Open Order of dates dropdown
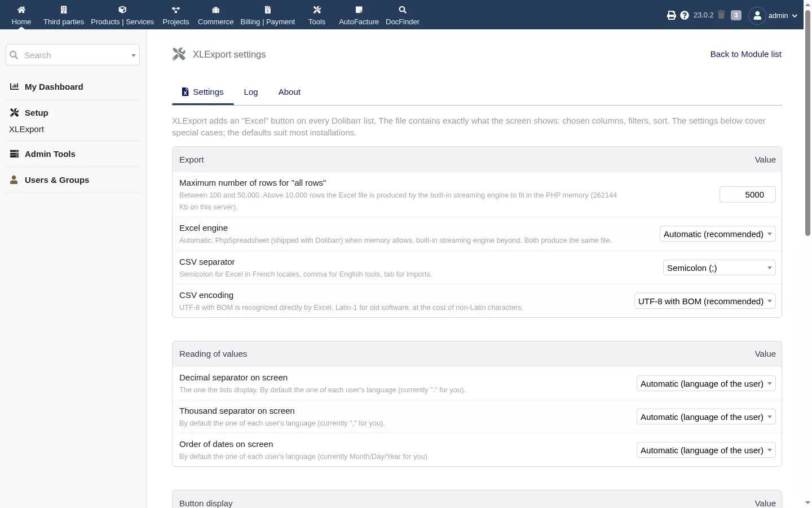The width and height of the screenshot is (812, 508). [x=706, y=450]
